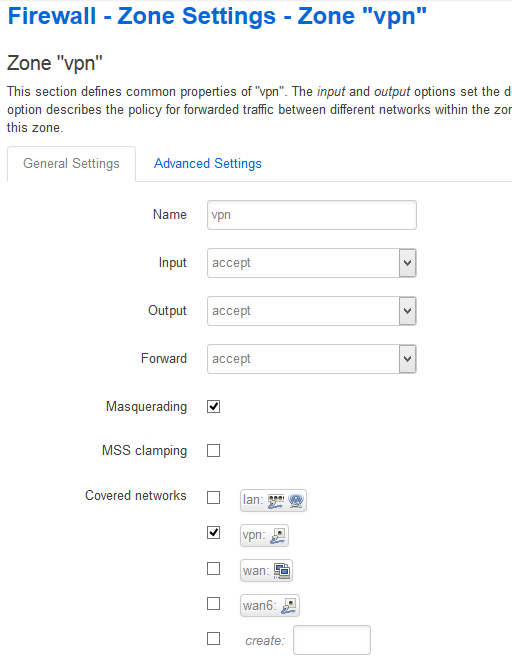This screenshot has width=512, height=664.
Task: Click the lan wireless radio icon
Action: pos(296,501)
